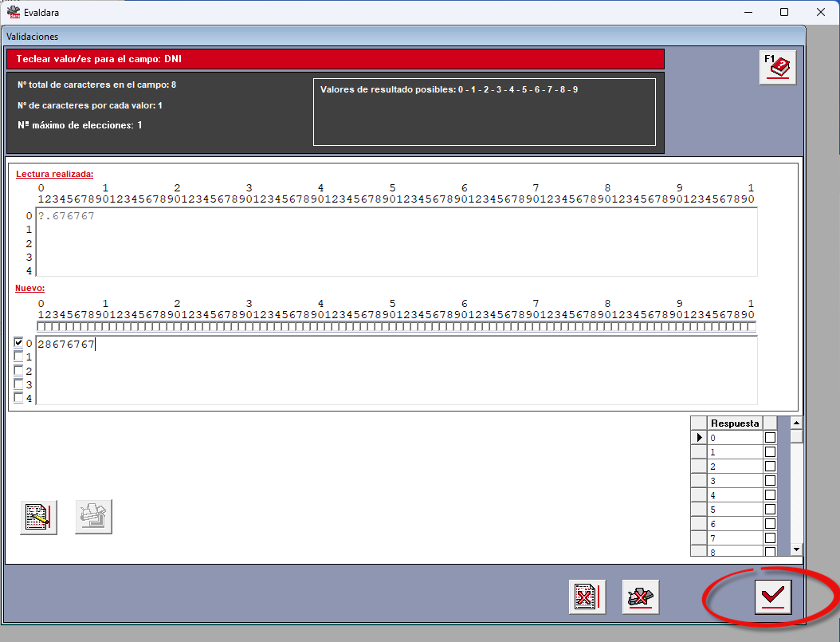Tick the Respuesta checkbox for value 0
Viewport: 840px width, 642px height.
pos(770,438)
